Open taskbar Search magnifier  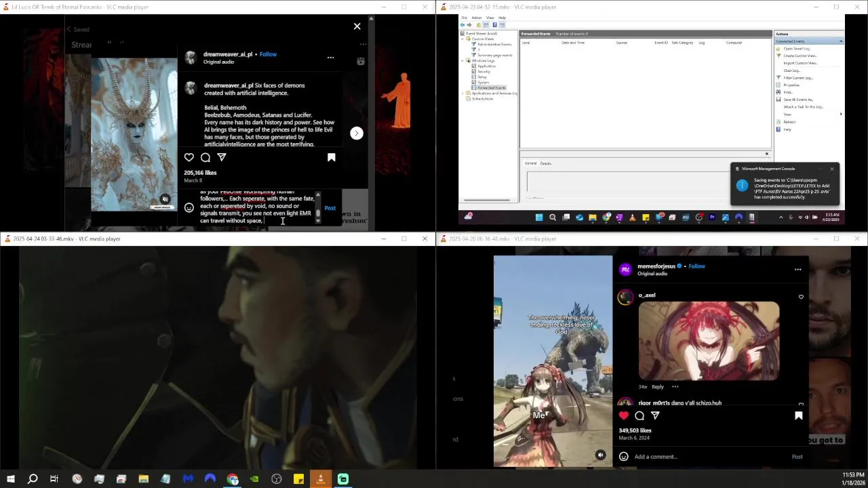point(32,479)
